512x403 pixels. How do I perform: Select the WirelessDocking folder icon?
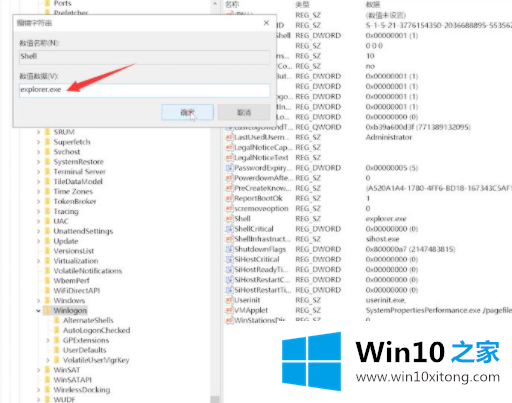[48, 390]
